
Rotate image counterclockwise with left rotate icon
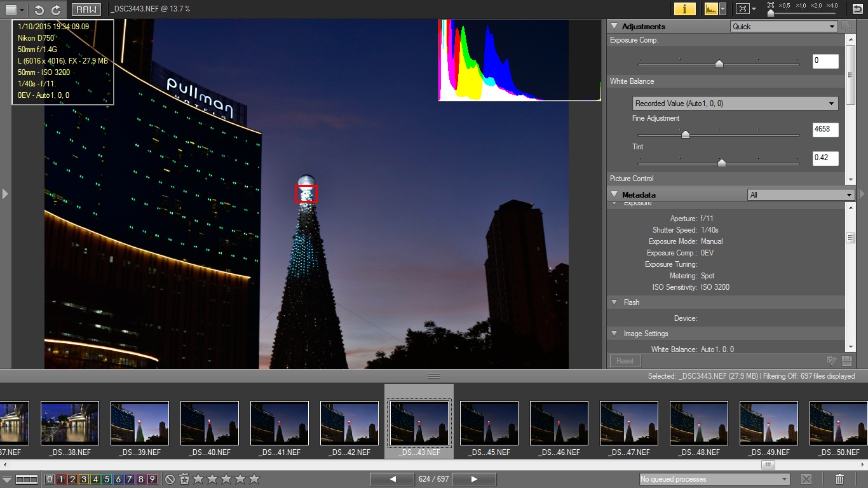pos(39,10)
